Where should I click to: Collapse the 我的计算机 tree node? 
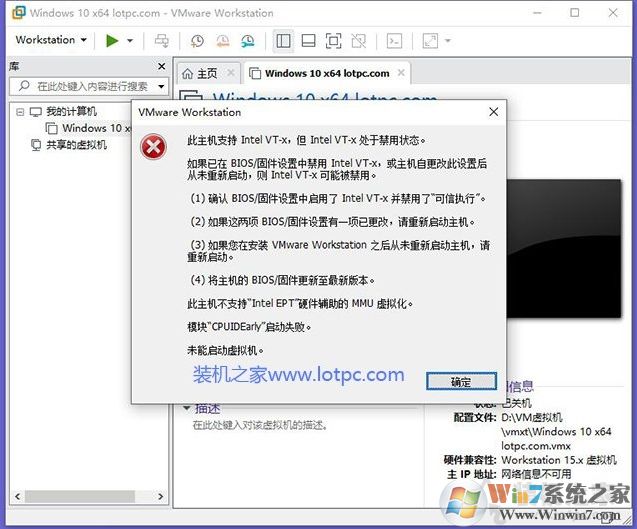click(20, 112)
